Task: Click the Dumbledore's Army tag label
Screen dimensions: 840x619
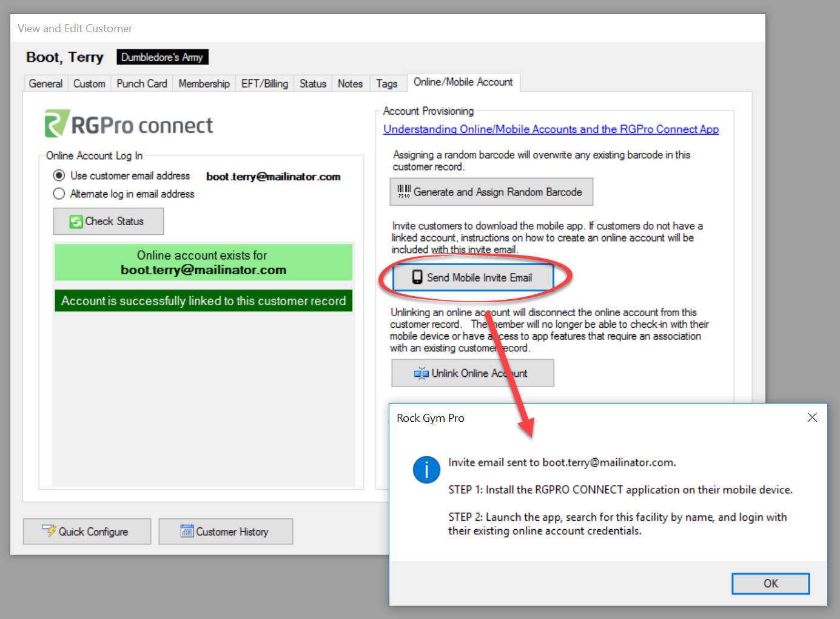Action: (x=163, y=57)
